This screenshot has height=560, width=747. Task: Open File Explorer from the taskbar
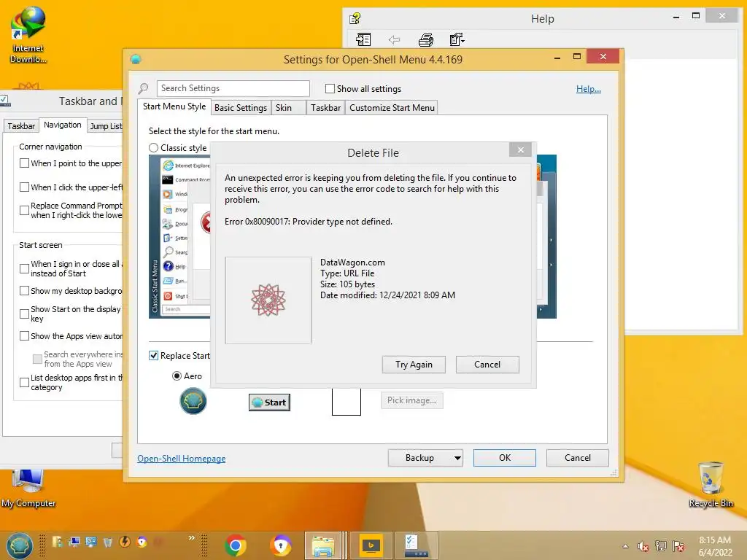tap(323, 545)
